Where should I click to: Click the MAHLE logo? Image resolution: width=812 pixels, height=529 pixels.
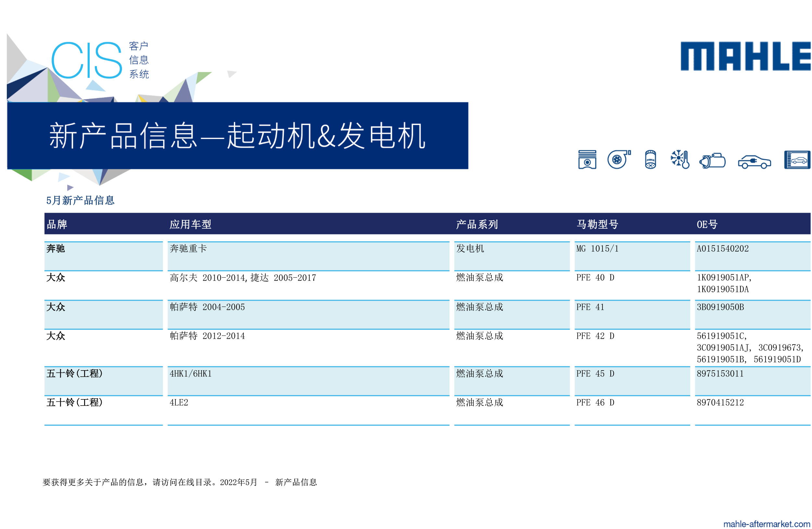coord(745,56)
